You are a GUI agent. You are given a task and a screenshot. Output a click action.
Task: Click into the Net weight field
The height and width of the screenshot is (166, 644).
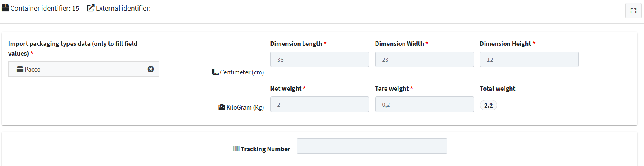pyautogui.click(x=320, y=104)
